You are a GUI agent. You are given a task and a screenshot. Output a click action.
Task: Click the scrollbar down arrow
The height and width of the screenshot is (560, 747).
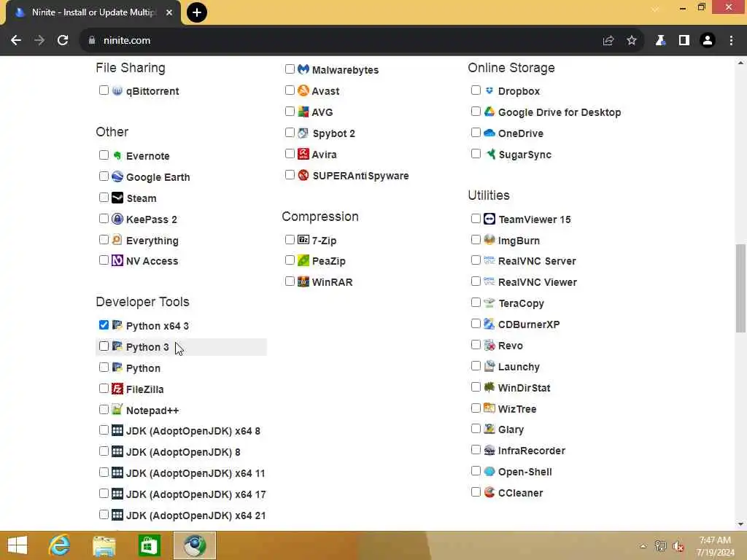(x=740, y=524)
